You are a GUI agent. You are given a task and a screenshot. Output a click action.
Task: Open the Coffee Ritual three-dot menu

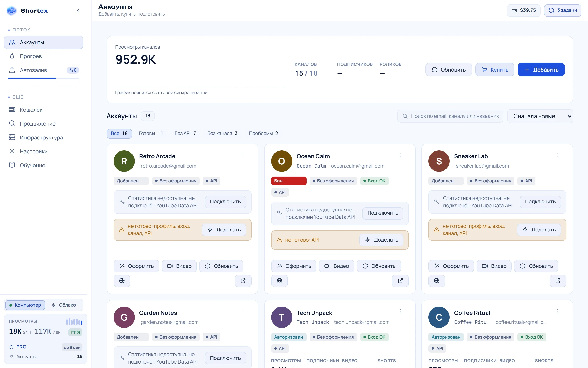(558, 311)
